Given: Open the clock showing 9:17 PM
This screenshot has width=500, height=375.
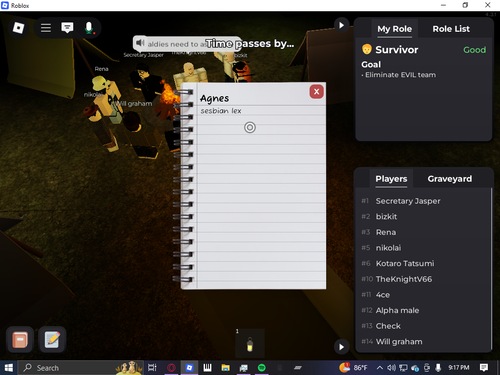Looking at the screenshot, I should coord(459,368).
